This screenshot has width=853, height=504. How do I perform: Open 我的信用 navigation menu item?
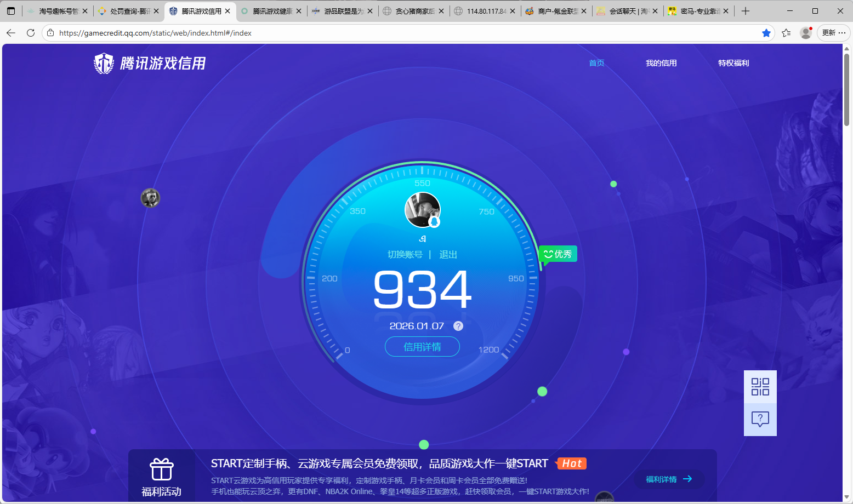[661, 63]
